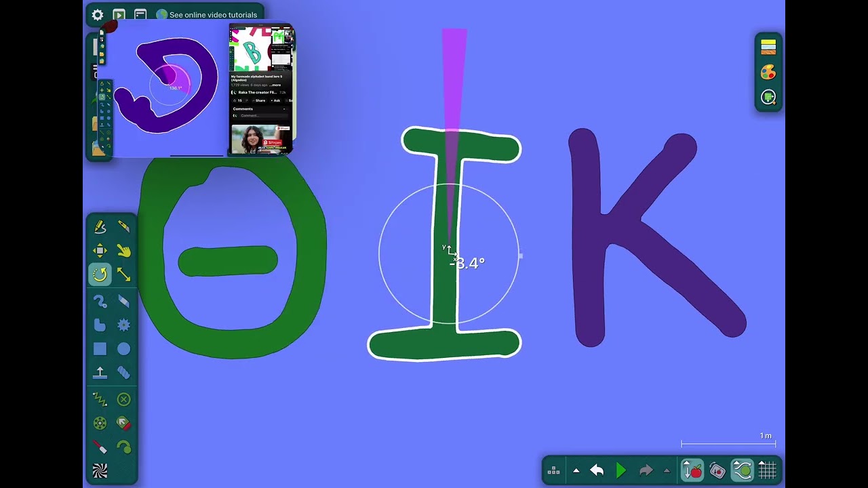Toggle gravity with the apple icon

692,470
